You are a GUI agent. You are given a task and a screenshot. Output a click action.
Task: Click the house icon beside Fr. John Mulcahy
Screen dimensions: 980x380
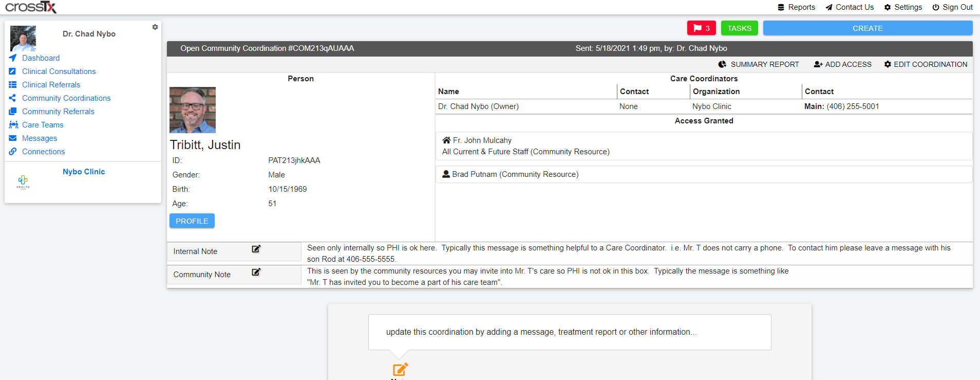pyautogui.click(x=446, y=140)
